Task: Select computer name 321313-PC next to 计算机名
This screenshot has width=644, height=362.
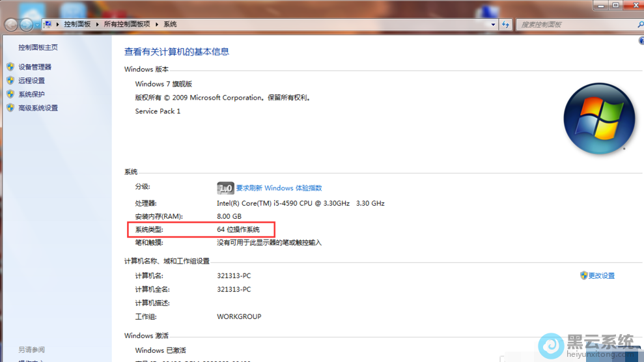Action: click(x=234, y=276)
